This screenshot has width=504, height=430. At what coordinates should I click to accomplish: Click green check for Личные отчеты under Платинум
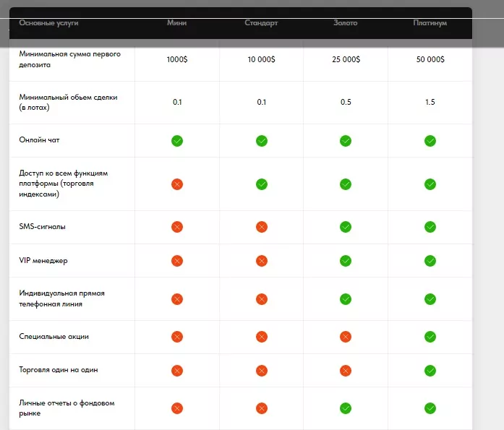[430, 408]
